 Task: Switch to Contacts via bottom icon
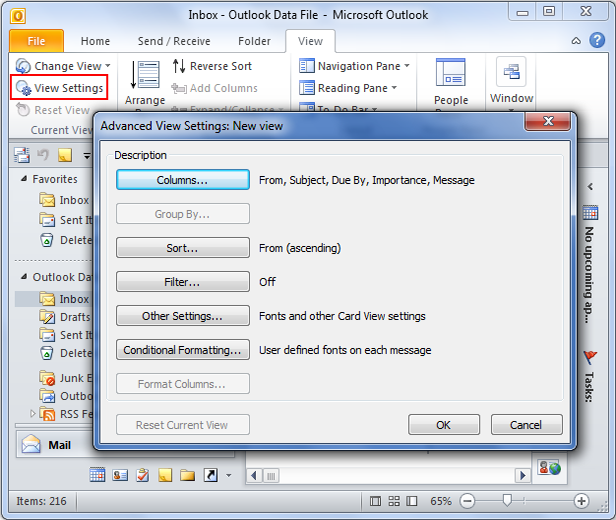(x=120, y=475)
